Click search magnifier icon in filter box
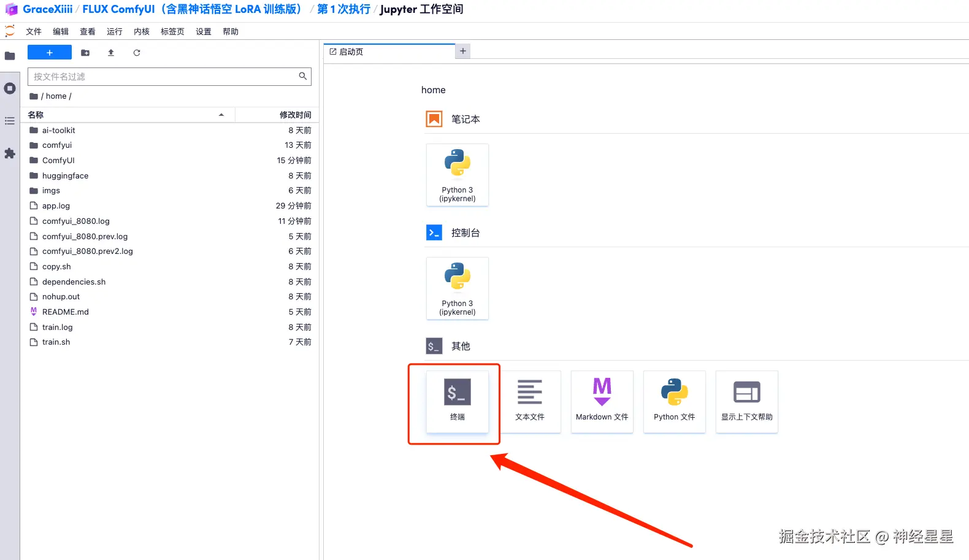 pyautogui.click(x=302, y=76)
